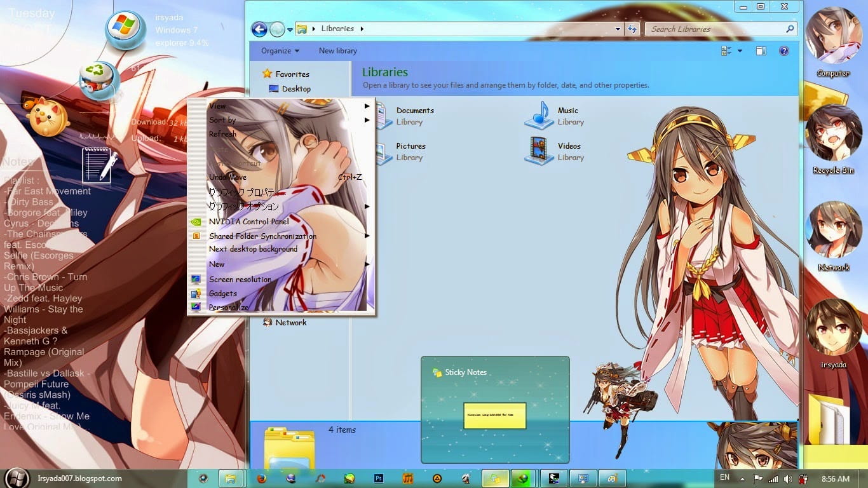Toggle the preview pane in Explorer
Image resolution: width=868 pixels, height=488 pixels.
pos(761,50)
